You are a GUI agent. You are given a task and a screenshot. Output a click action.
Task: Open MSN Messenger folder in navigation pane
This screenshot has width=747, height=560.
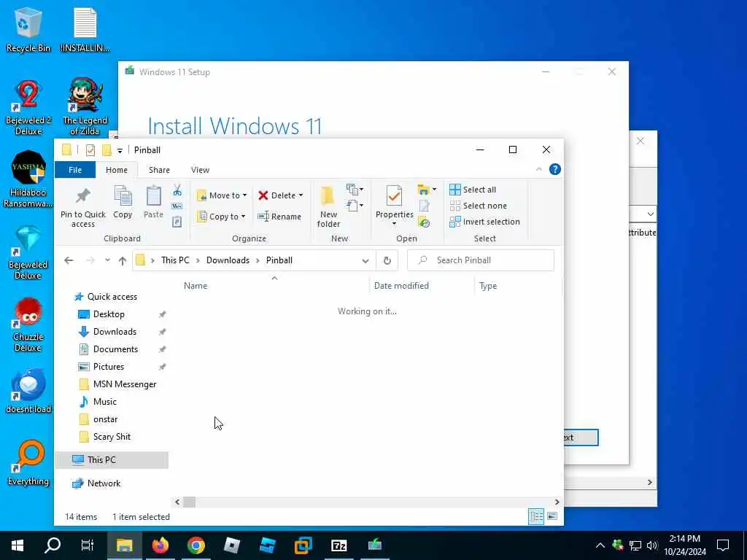124,384
